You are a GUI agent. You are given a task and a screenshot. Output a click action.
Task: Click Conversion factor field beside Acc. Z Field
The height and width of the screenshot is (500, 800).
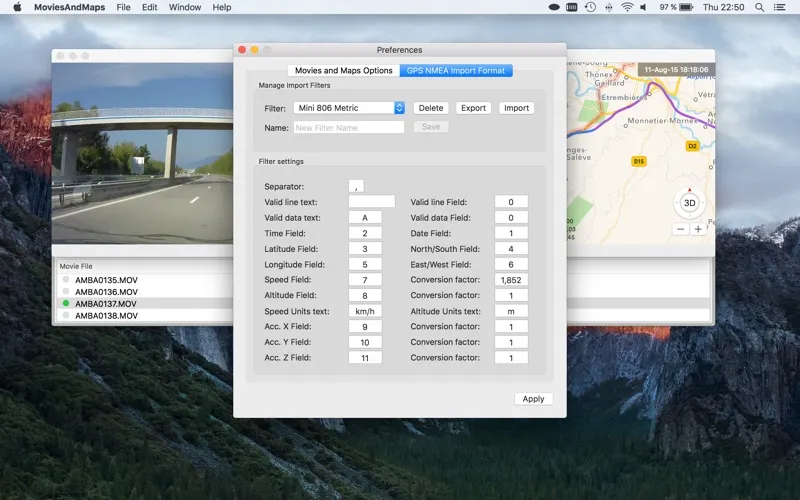pos(511,358)
